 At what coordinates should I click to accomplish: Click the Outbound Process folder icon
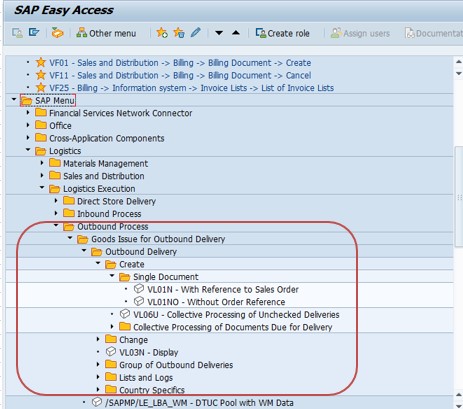pos(69,227)
